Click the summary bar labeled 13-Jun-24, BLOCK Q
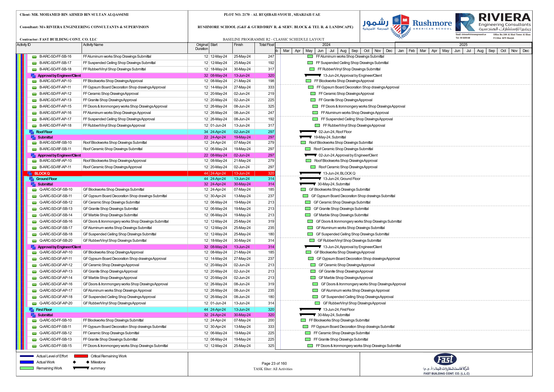 310,173
